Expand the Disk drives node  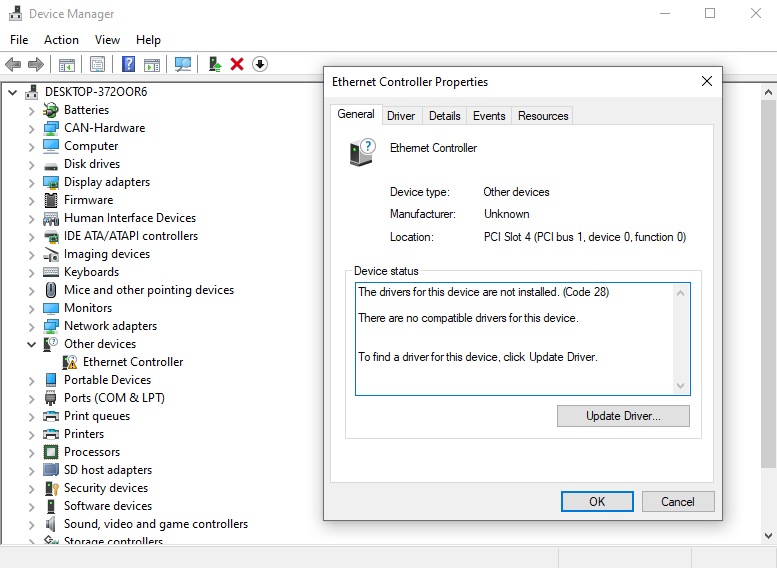[32, 165]
